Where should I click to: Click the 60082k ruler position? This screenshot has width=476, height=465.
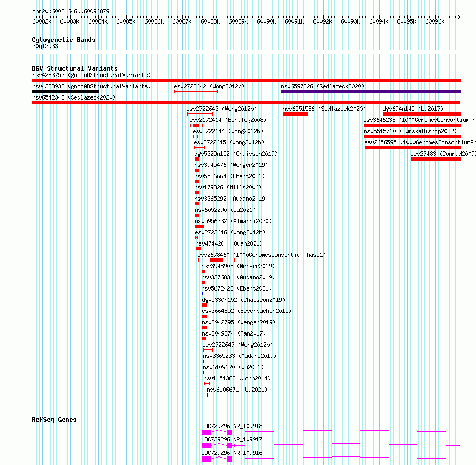click(x=42, y=21)
